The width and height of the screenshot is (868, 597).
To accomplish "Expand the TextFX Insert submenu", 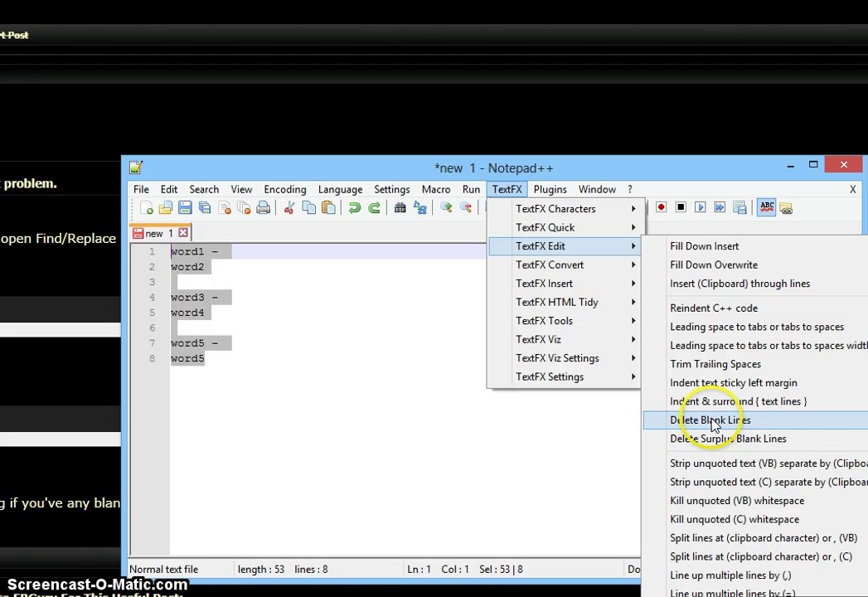I will click(564, 284).
